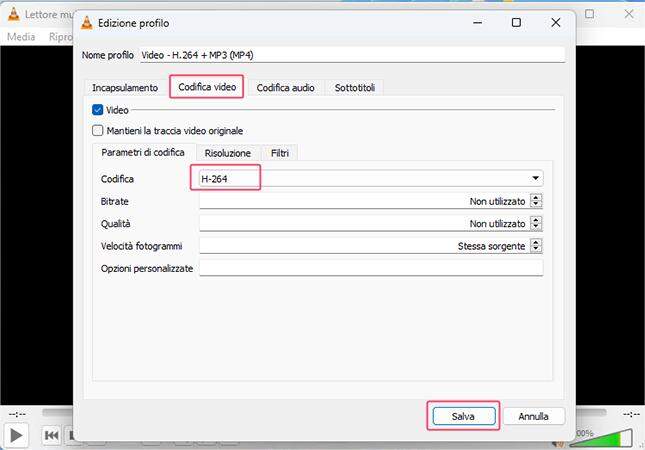The image size is (645, 450).
Task: Click VLC cone icon in the Lettore multimediale window
Action: (14, 14)
